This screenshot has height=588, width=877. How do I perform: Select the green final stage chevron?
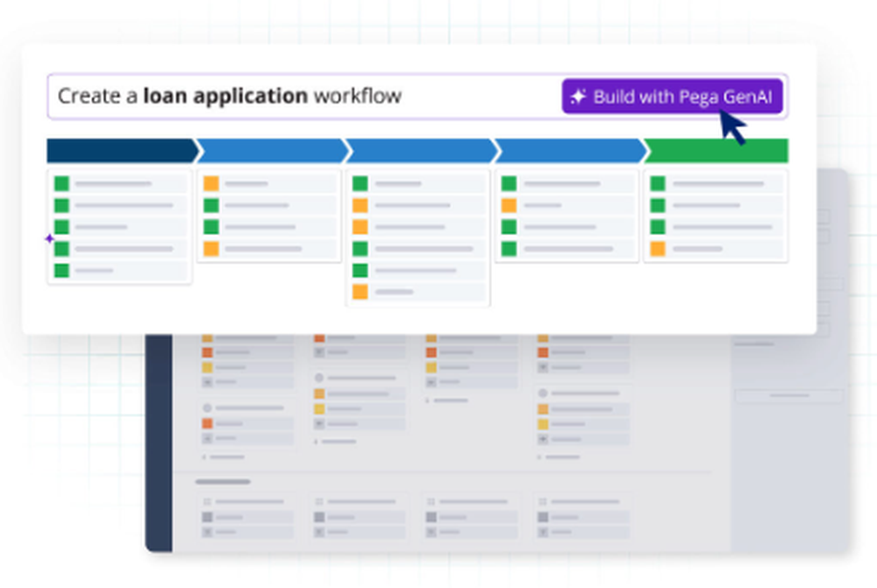click(717, 151)
